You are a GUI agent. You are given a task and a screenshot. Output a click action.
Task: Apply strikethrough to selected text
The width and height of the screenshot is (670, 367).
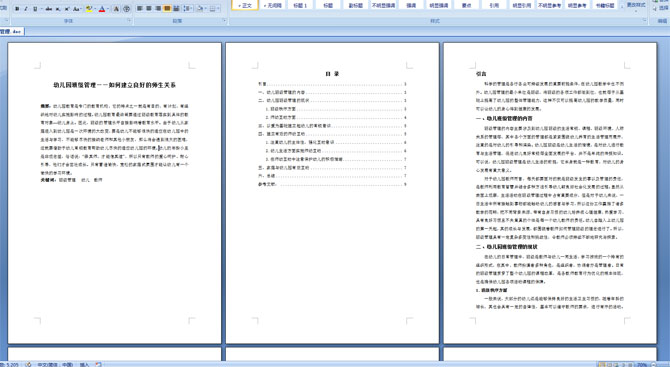[49, 9]
